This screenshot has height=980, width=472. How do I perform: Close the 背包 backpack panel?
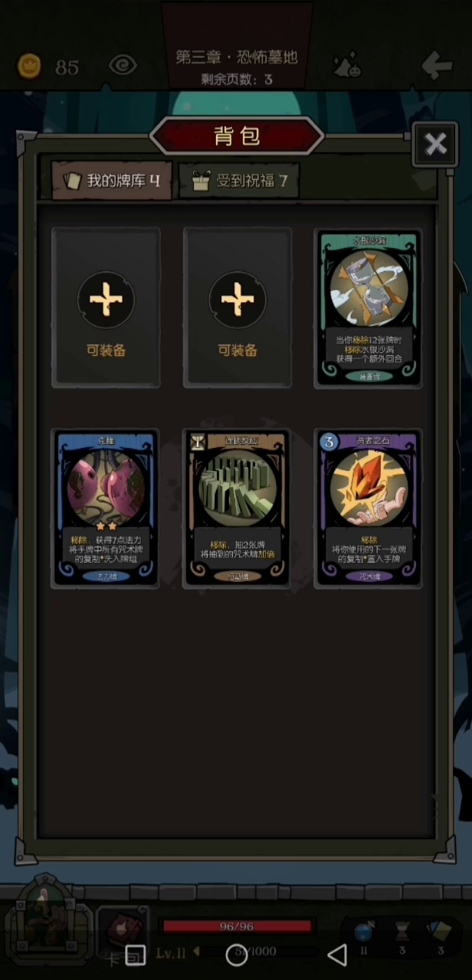pos(435,144)
